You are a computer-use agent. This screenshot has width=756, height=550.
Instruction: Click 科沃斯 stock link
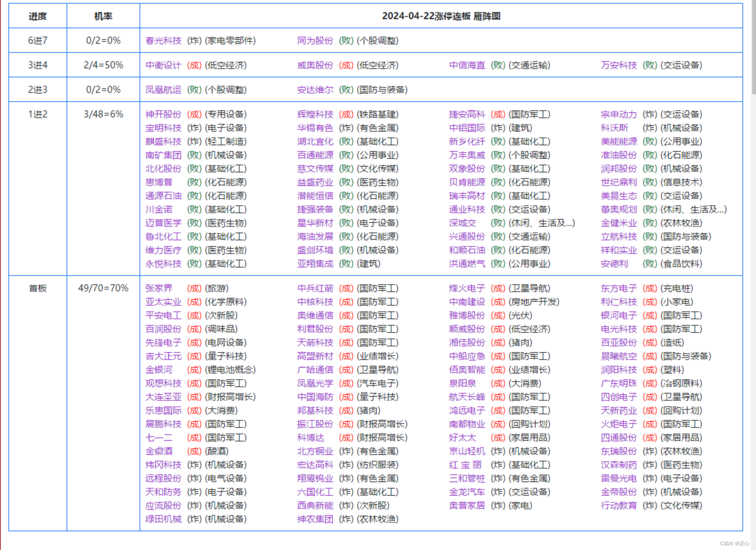[614, 128]
